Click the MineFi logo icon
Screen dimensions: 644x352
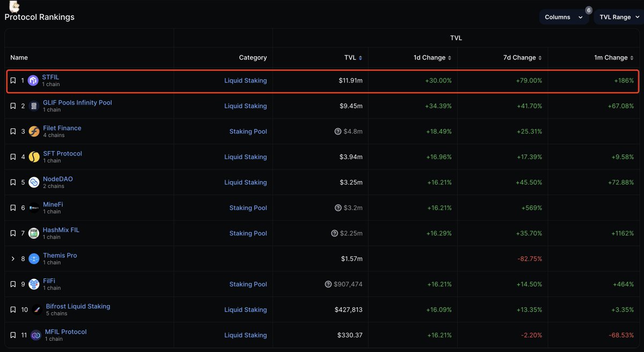34,208
